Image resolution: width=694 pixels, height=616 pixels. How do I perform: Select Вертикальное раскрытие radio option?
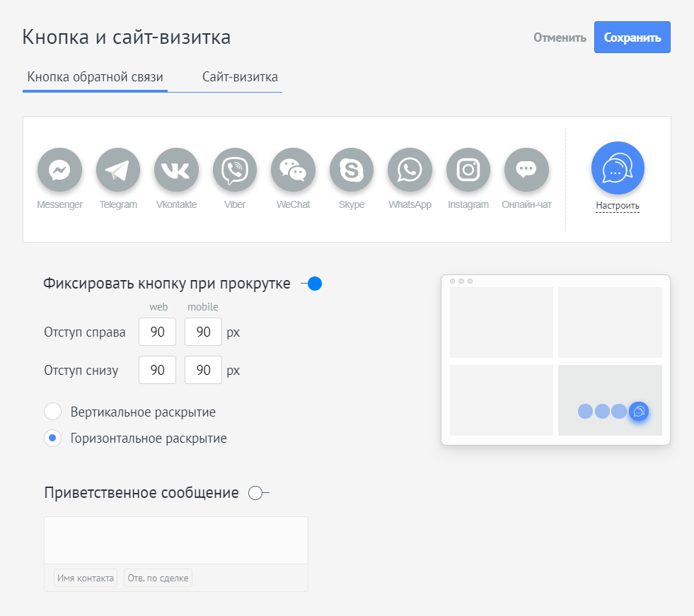tap(52, 412)
